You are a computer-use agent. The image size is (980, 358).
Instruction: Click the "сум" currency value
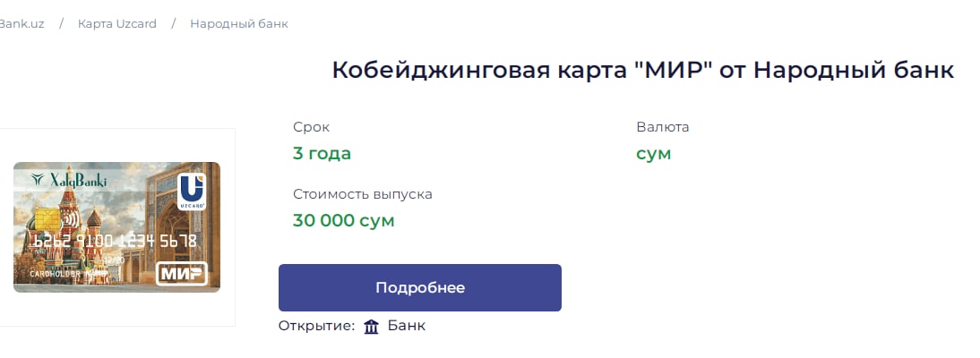(653, 153)
